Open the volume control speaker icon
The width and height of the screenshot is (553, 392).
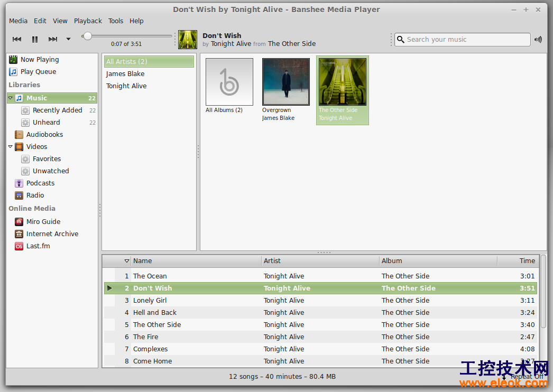pyautogui.click(x=538, y=40)
